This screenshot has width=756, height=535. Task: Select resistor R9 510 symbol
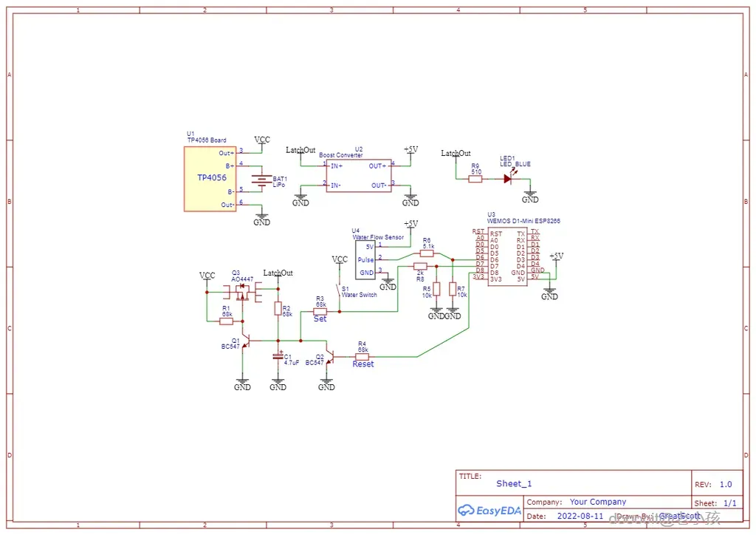pos(475,179)
